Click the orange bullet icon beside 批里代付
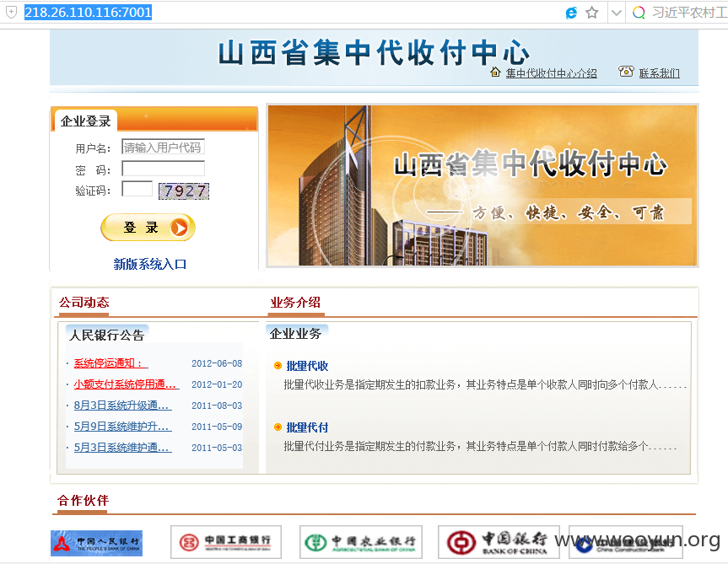Viewport: 728px width, 564px height. (278, 427)
